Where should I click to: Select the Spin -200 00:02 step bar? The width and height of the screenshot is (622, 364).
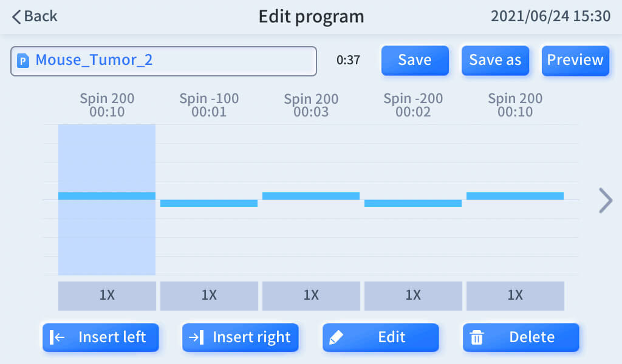[x=413, y=203]
